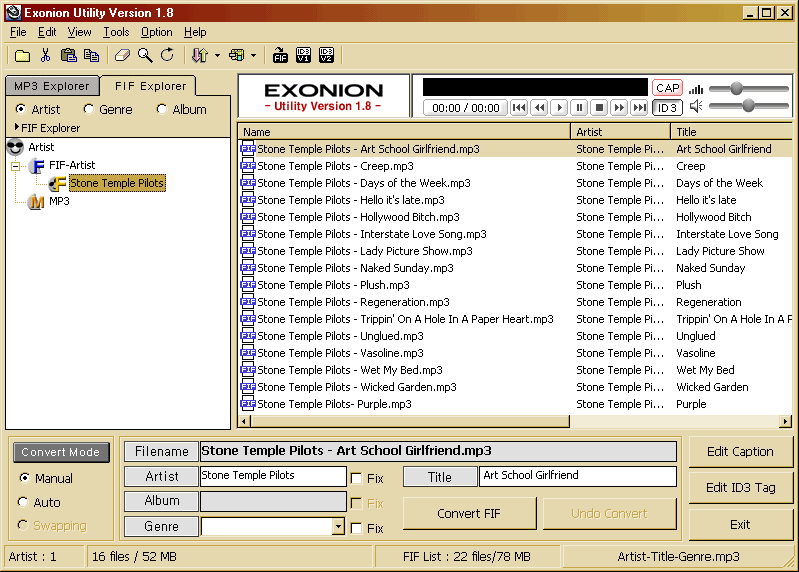The width and height of the screenshot is (799, 572).
Task: Click the ID3 button in player
Action: click(x=668, y=108)
